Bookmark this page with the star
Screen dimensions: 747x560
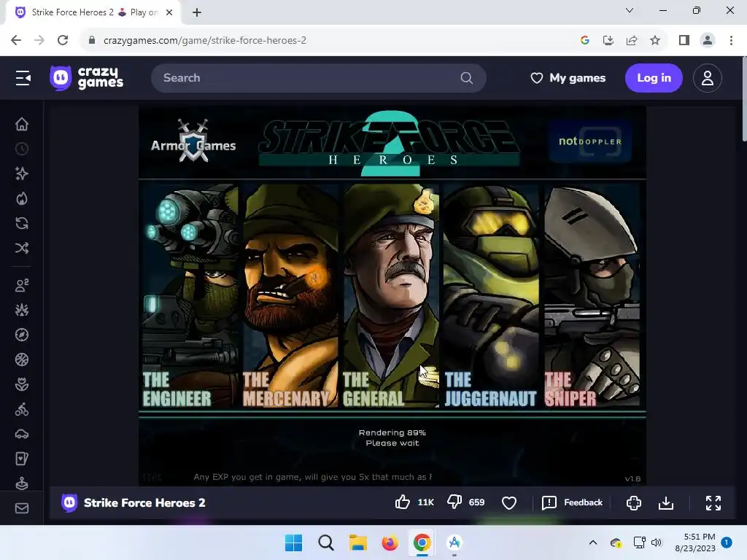(x=655, y=40)
